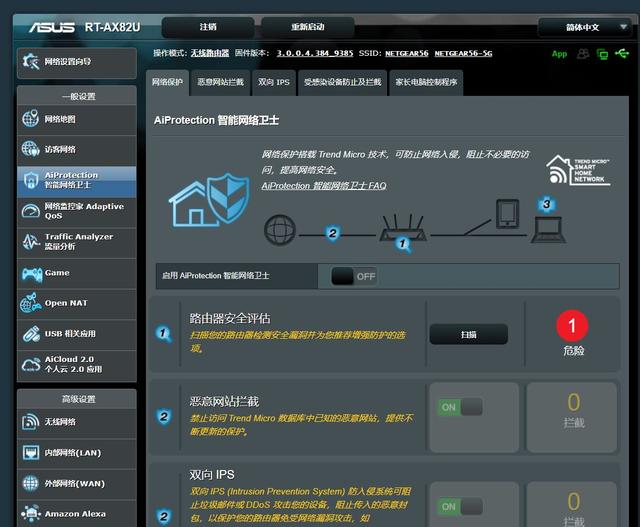This screenshot has height=527, width=640.
Task: Click the ASUS logo
Action: pyautogui.click(x=52, y=27)
